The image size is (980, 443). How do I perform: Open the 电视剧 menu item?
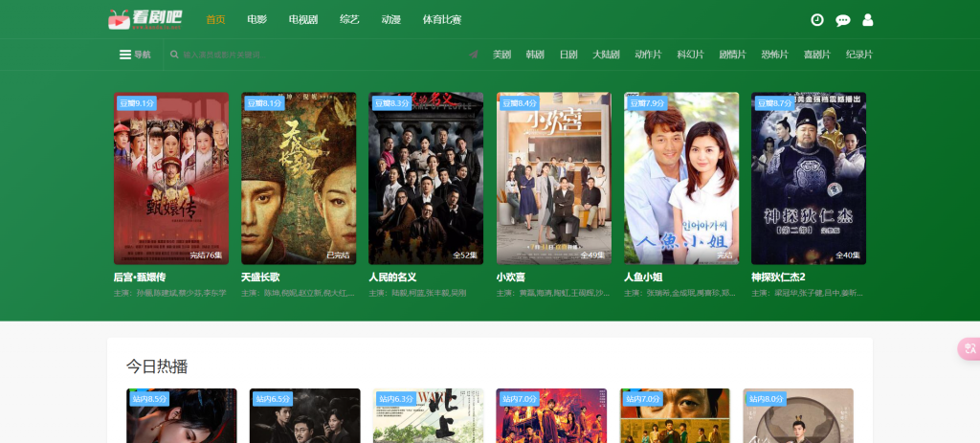[x=303, y=20]
